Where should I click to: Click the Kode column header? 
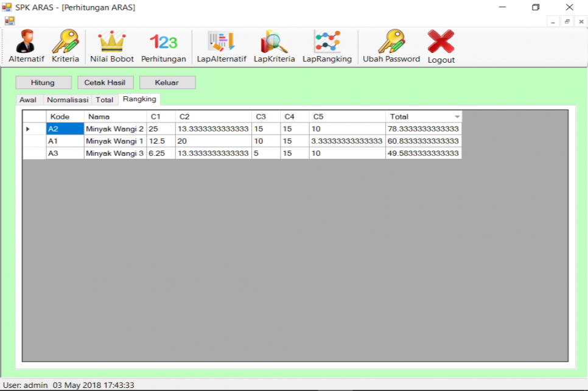point(64,116)
